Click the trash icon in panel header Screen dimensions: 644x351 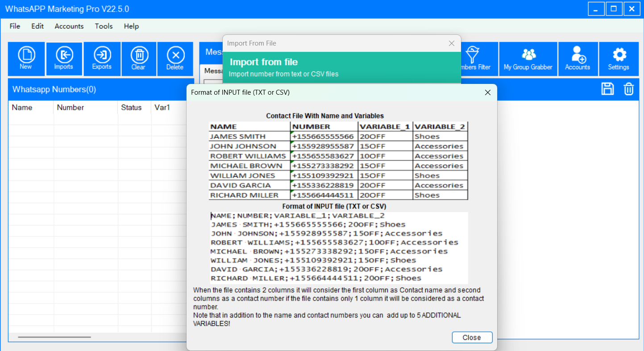click(628, 89)
